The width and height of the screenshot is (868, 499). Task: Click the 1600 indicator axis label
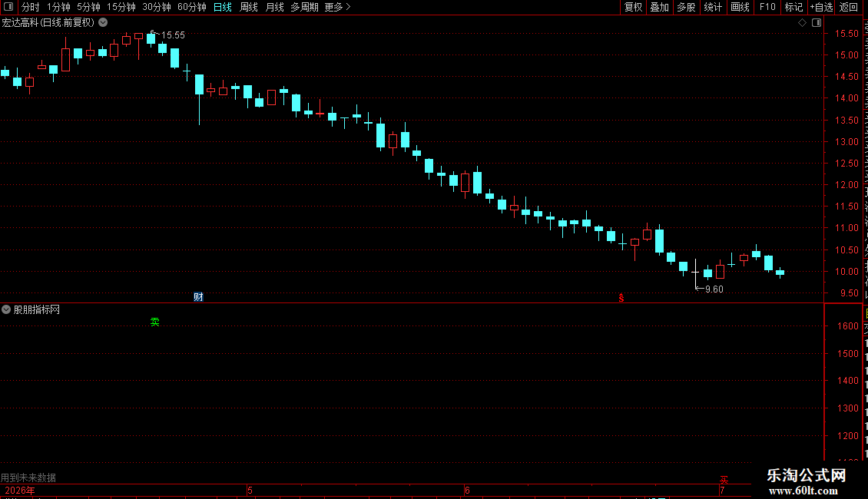(847, 326)
